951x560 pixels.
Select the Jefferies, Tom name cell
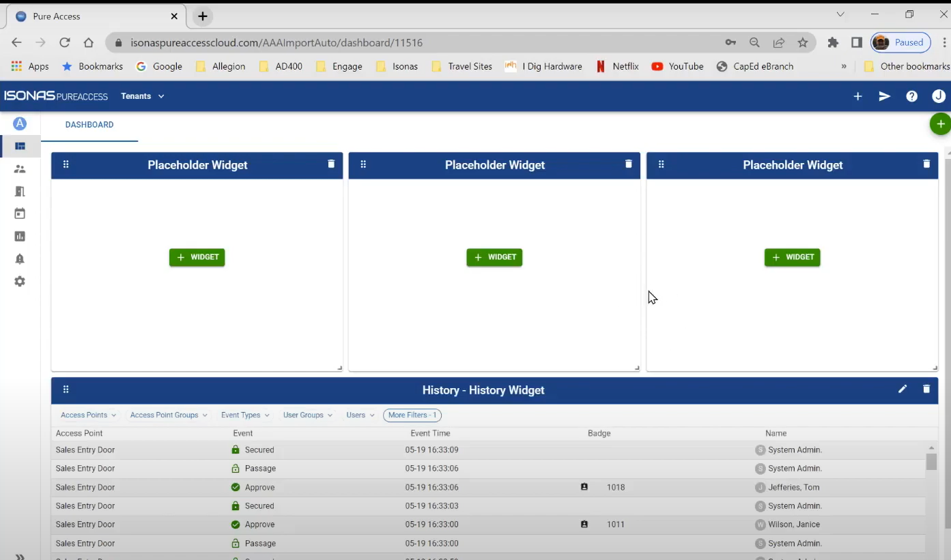point(788,487)
